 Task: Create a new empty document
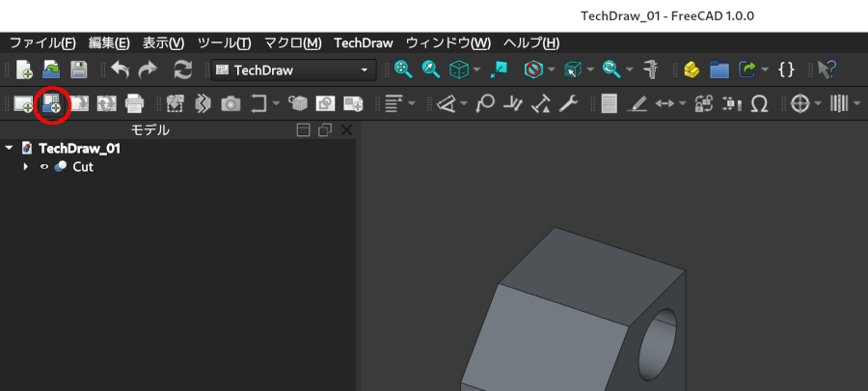pos(24,70)
